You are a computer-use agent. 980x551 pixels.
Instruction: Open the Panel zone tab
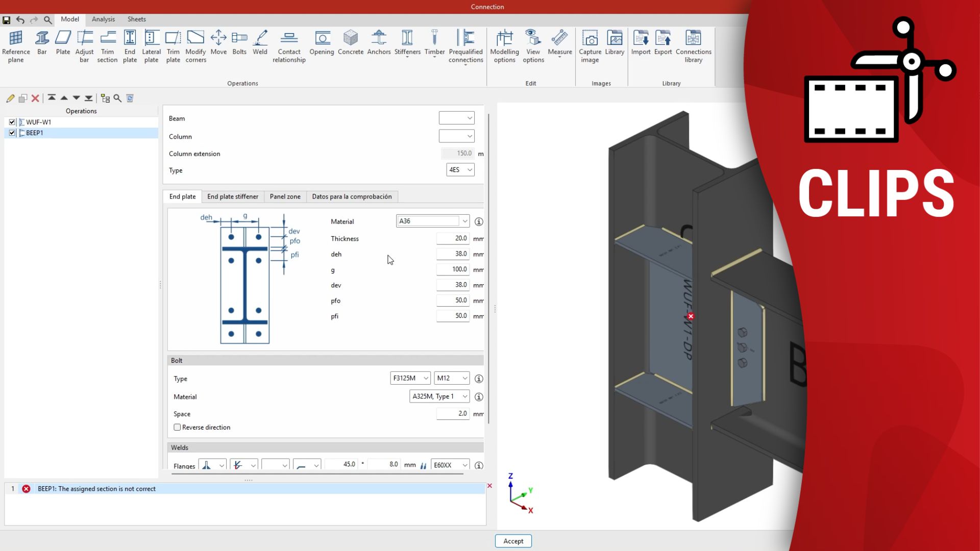285,196
